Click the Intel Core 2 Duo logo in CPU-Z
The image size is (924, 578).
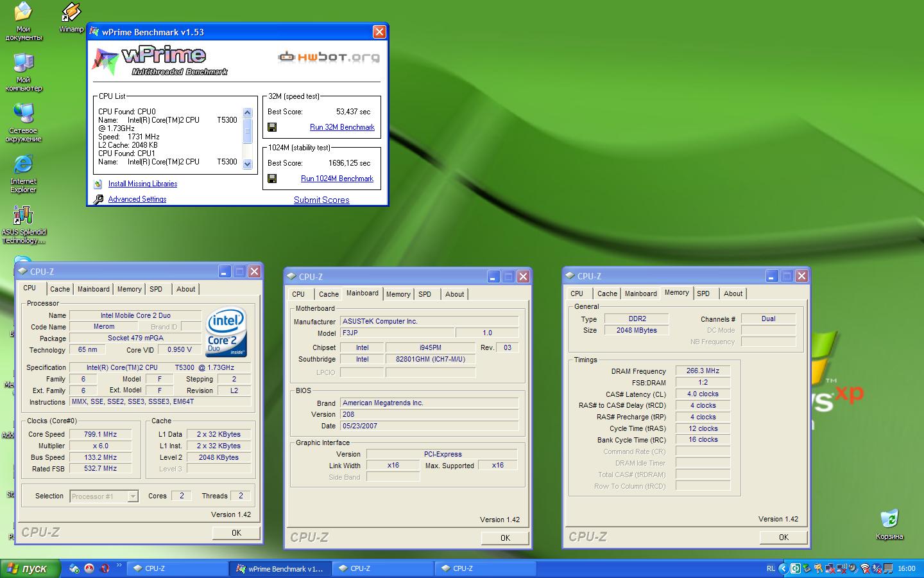[x=226, y=333]
